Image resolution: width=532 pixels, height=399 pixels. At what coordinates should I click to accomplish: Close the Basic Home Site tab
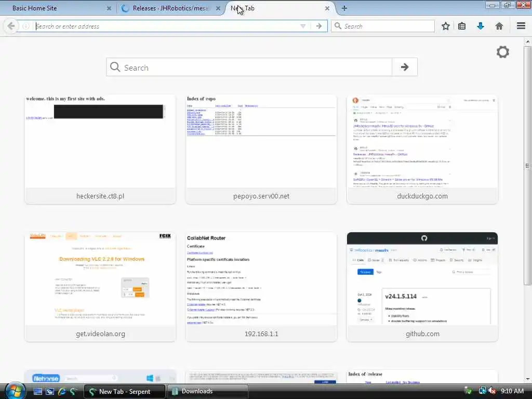tap(109, 8)
